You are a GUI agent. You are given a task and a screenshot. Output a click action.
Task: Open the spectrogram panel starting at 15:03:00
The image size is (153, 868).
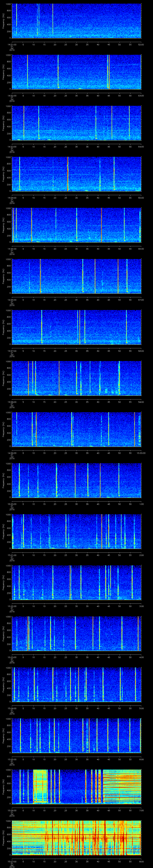[77, 633]
